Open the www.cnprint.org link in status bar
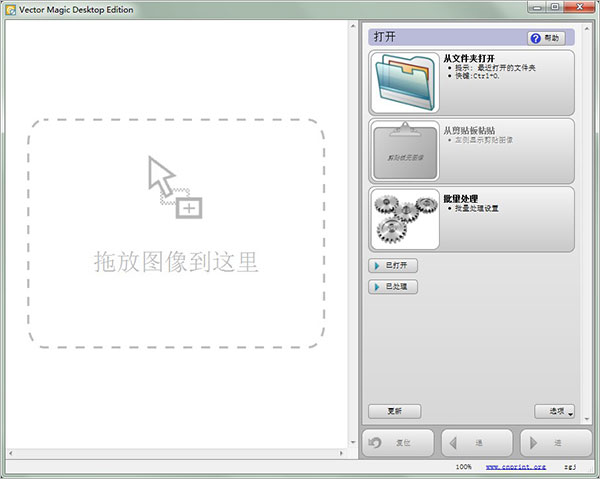The height and width of the screenshot is (479, 600). [x=516, y=467]
